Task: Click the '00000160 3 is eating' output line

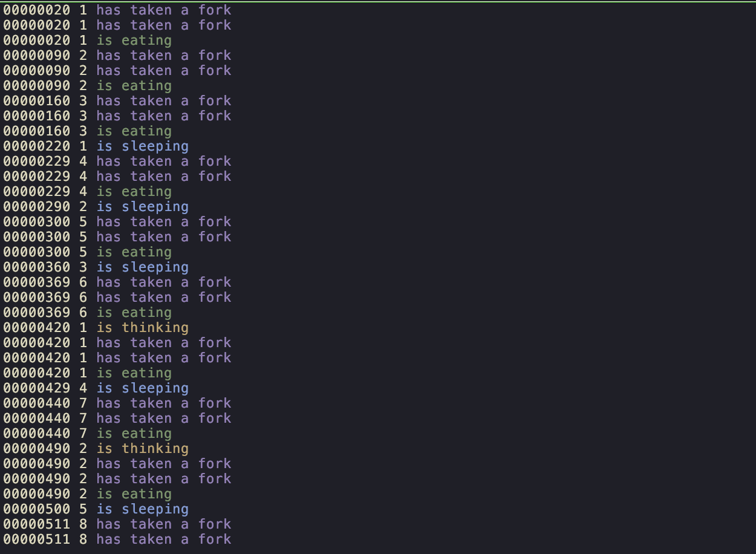Action: tap(88, 131)
